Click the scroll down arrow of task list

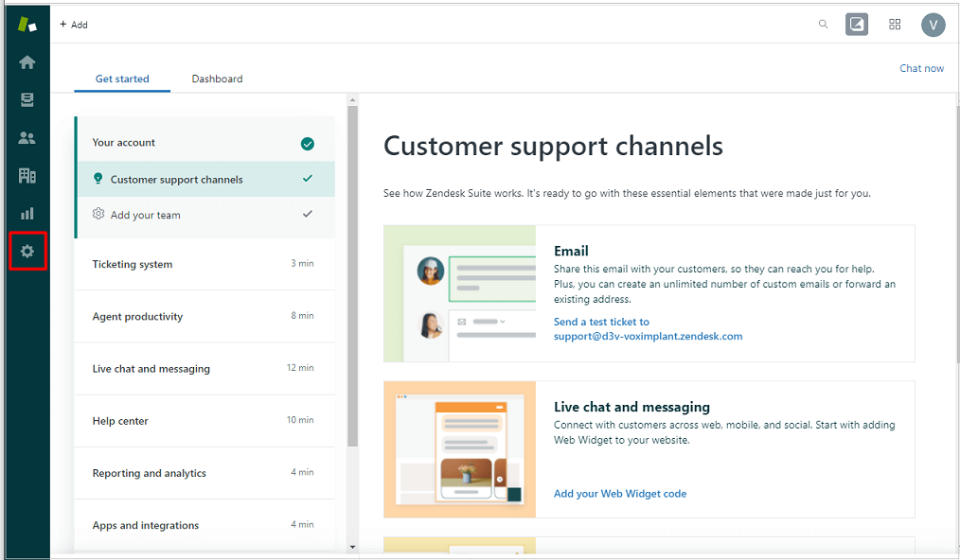352,547
